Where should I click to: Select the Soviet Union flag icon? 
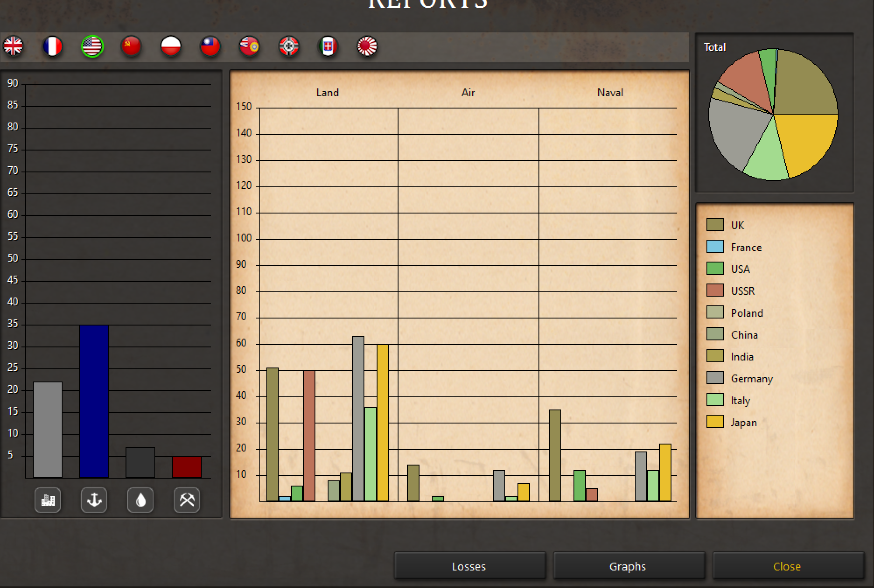tap(132, 46)
